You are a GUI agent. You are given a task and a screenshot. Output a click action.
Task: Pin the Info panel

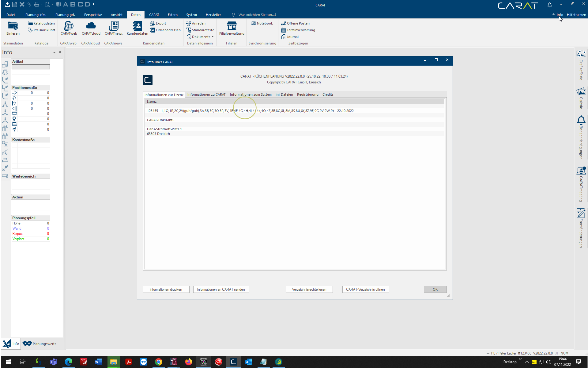pos(60,52)
